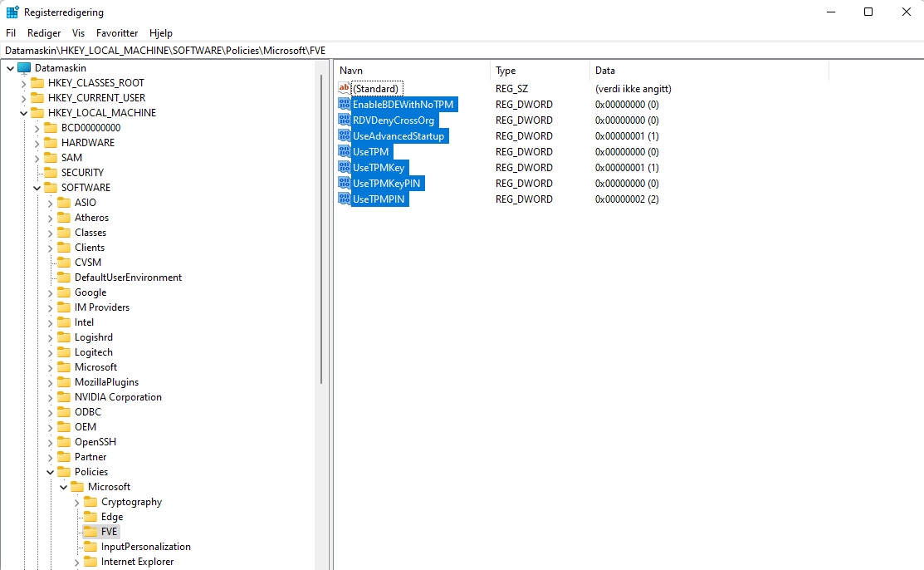Click the UseTPMPIN DWORD icon
This screenshot has width=924, height=570.
(344, 199)
